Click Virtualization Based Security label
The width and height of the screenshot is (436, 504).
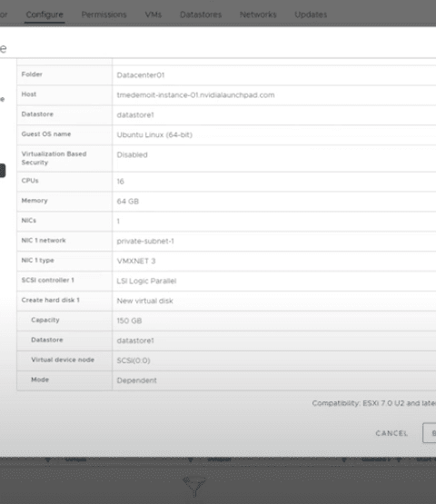click(54, 158)
